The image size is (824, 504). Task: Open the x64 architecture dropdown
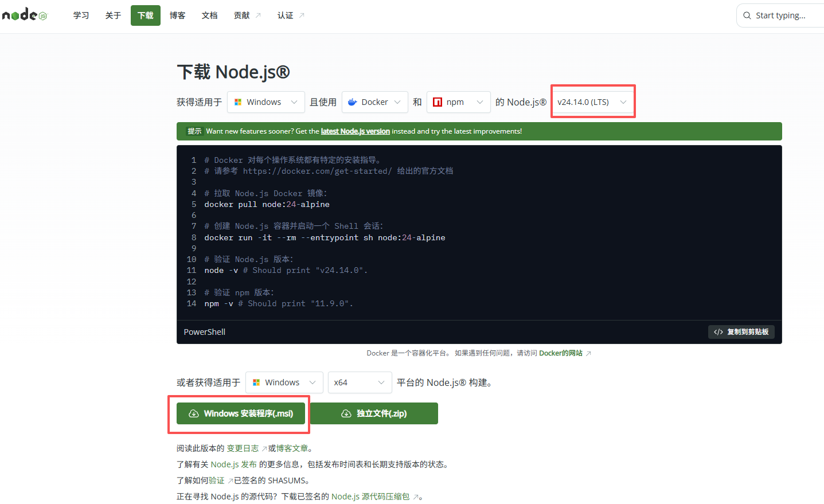[x=360, y=382]
